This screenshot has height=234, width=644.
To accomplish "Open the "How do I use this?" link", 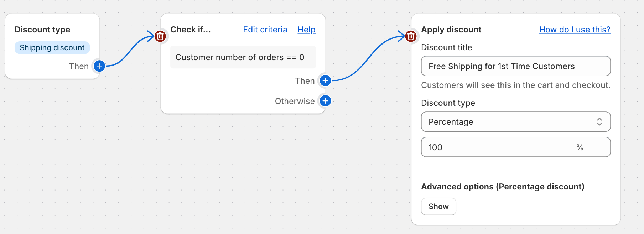I will pyautogui.click(x=575, y=30).
